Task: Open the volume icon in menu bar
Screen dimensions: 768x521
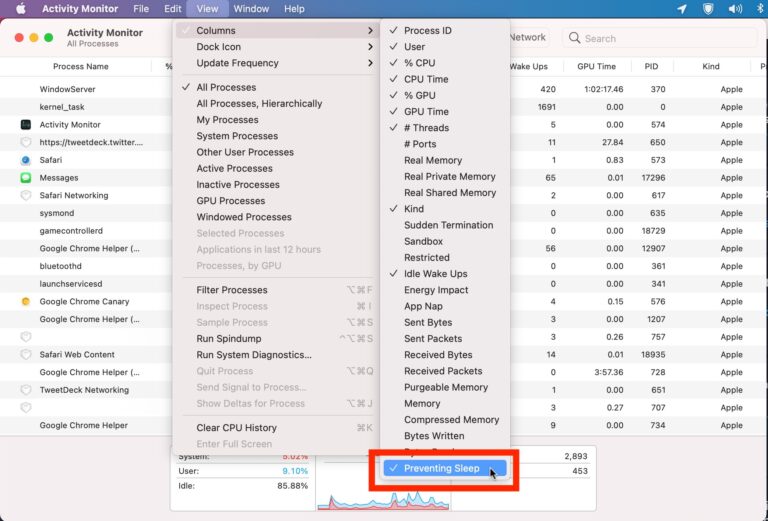Action: (736, 9)
